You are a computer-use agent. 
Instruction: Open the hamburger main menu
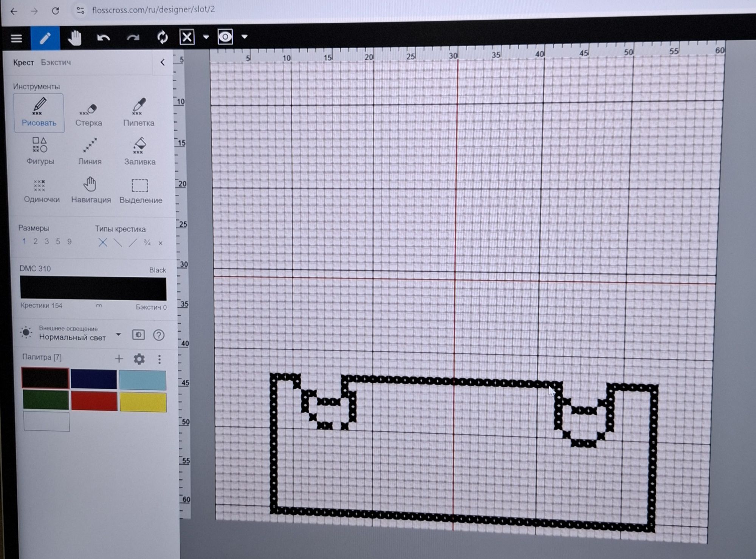point(16,38)
